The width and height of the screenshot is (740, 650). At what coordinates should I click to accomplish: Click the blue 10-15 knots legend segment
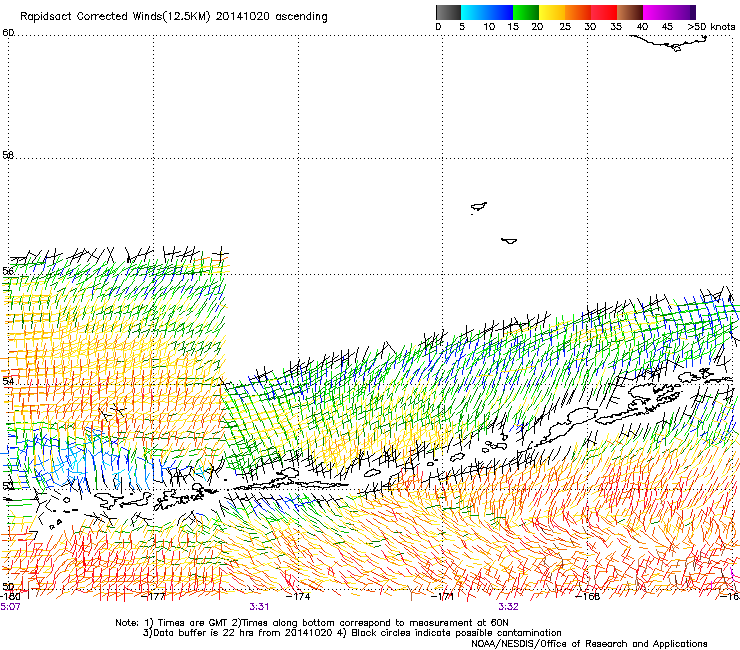click(500, 12)
